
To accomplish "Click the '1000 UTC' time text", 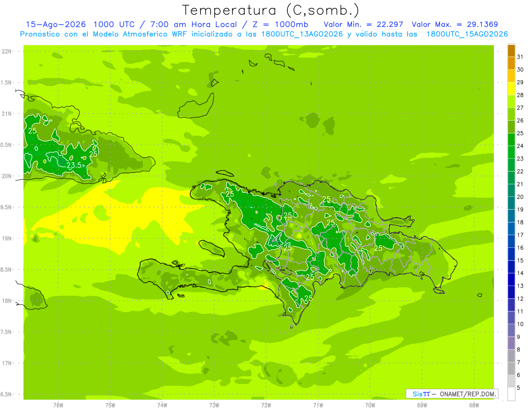I will [x=116, y=24].
